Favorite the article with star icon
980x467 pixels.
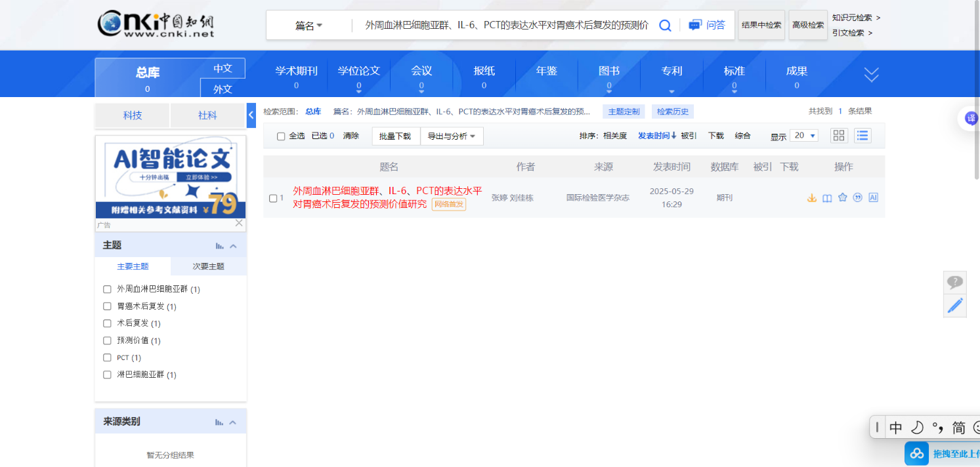[843, 197]
